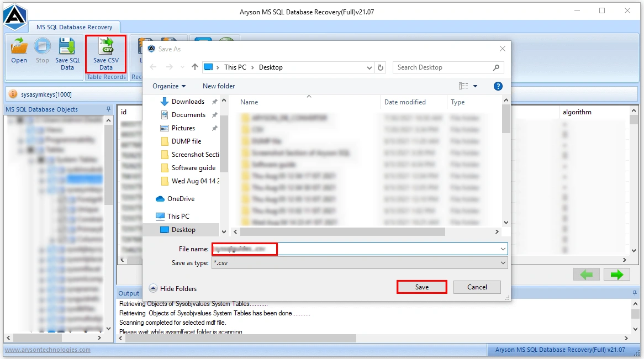Click the file list horizontal scrollbar
Image resolution: width=644 pixels, height=359 pixels.
tap(342, 231)
